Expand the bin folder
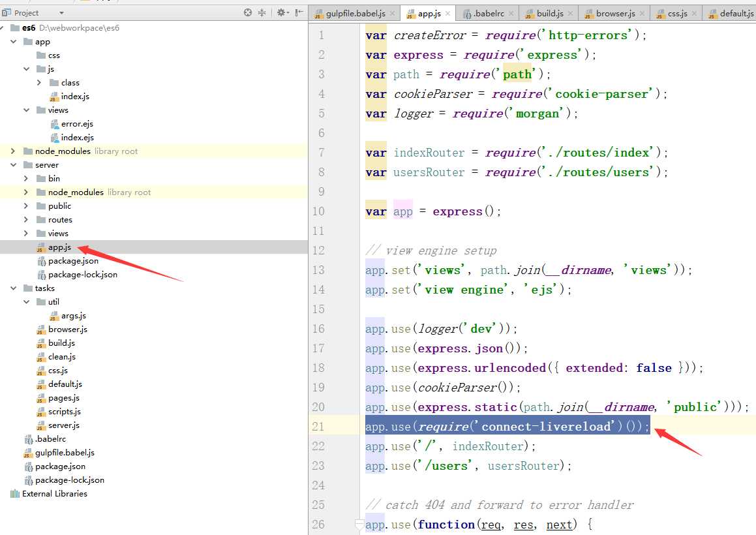 click(x=27, y=179)
